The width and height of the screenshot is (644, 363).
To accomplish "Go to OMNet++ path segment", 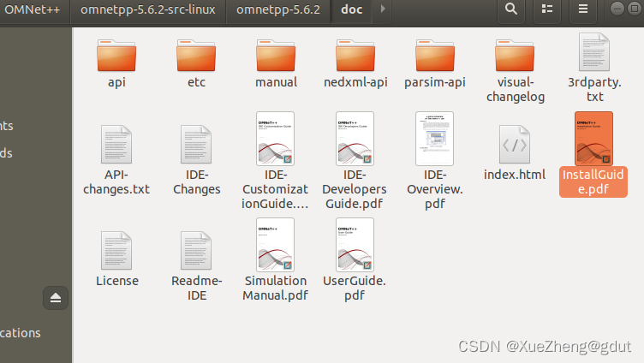I will coord(33,9).
